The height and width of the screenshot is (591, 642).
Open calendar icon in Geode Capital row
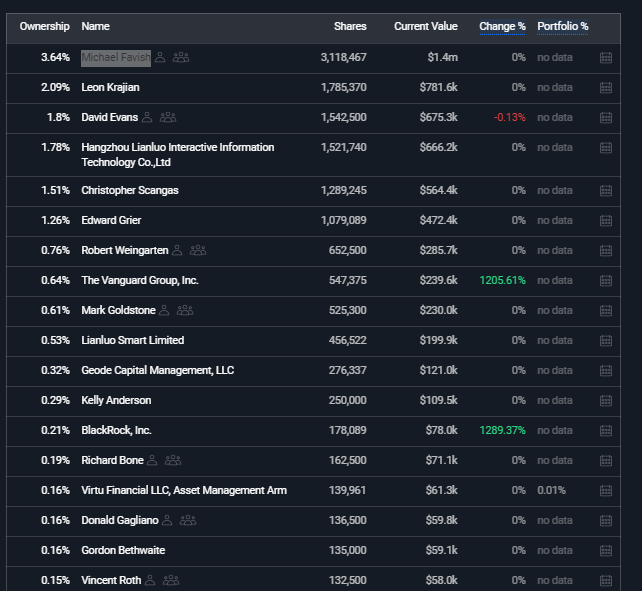(x=606, y=370)
